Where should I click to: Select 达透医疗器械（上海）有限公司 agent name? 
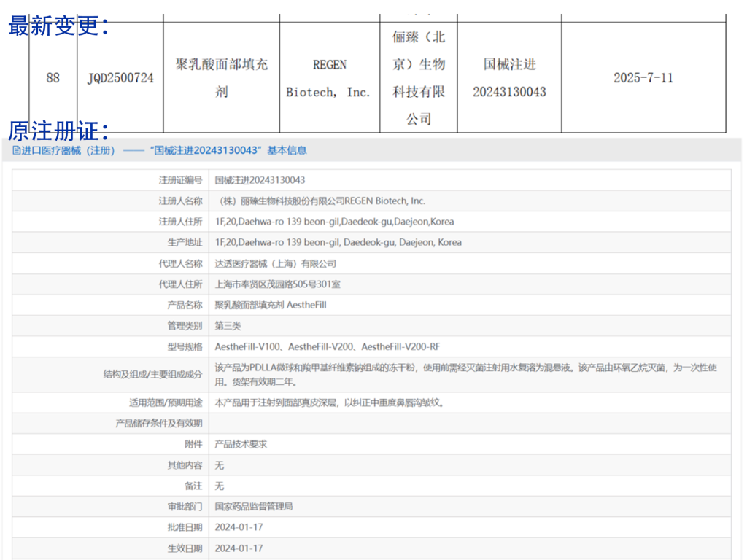pyautogui.click(x=275, y=263)
